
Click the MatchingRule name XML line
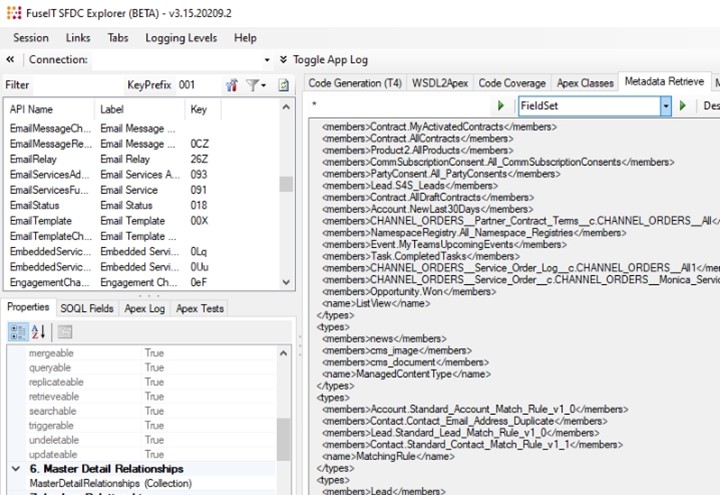coord(388,456)
